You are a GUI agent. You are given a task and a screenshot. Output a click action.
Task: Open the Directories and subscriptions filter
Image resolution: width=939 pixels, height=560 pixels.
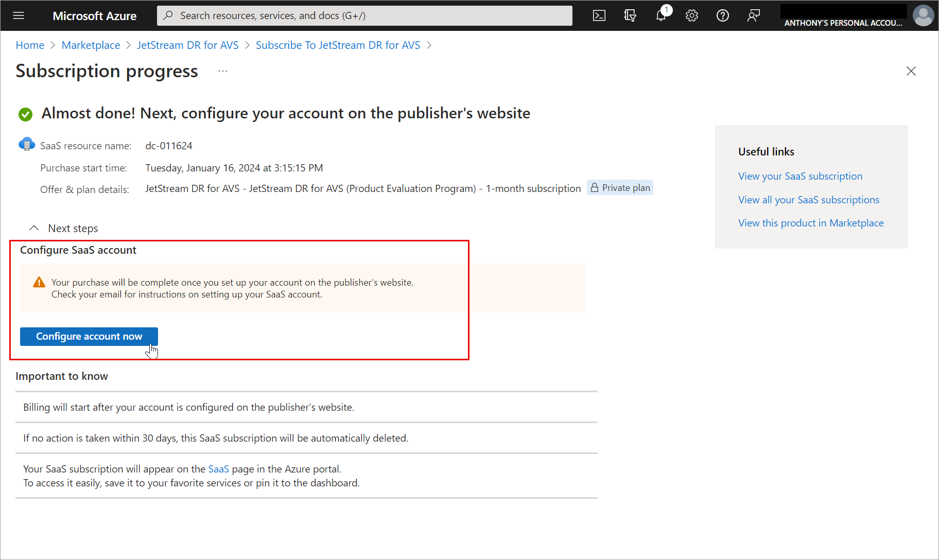point(630,15)
